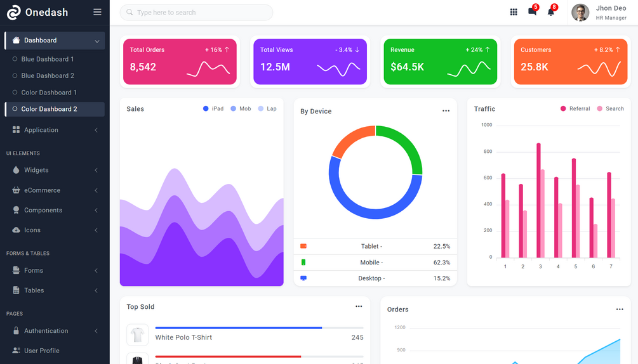Click the Jhon Deo user name
Viewport: 638px width, 364px height.
pos(611,8)
